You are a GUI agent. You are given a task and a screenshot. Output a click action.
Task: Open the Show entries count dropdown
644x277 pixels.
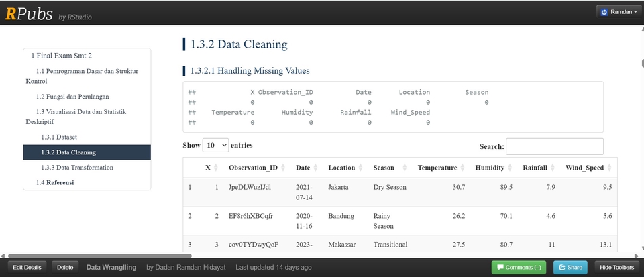215,145
